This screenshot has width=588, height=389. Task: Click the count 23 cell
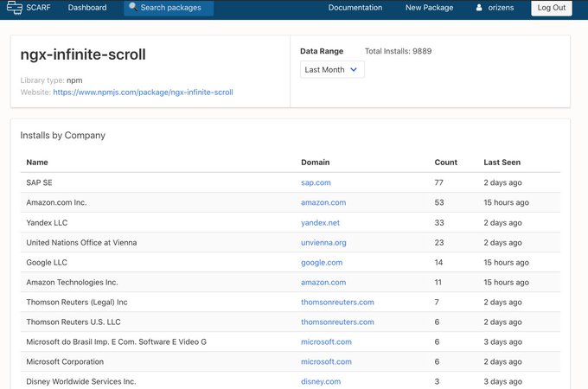pyautogui.click(x=439, y=242)
